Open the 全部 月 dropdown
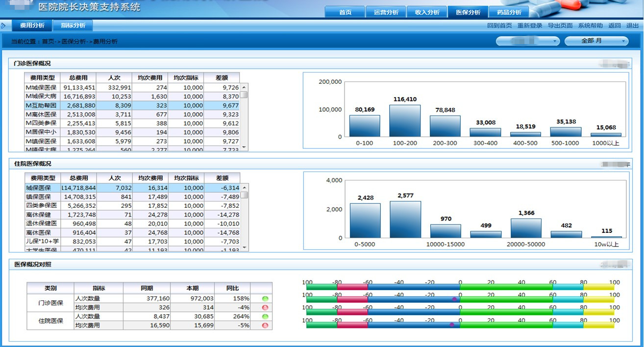644x347 pixels. (x=596, y=41)
